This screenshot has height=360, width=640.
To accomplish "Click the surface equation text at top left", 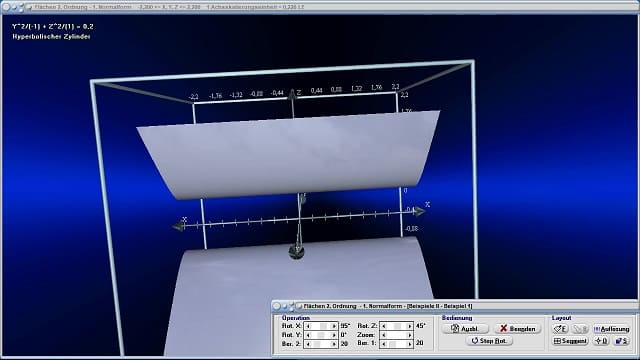I will coord(53,27).
